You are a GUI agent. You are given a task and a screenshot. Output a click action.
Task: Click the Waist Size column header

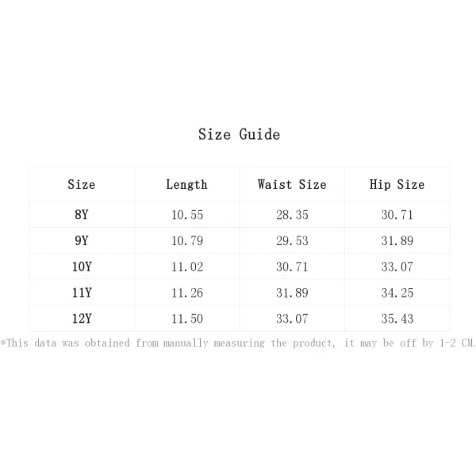[x=292, y=185]
